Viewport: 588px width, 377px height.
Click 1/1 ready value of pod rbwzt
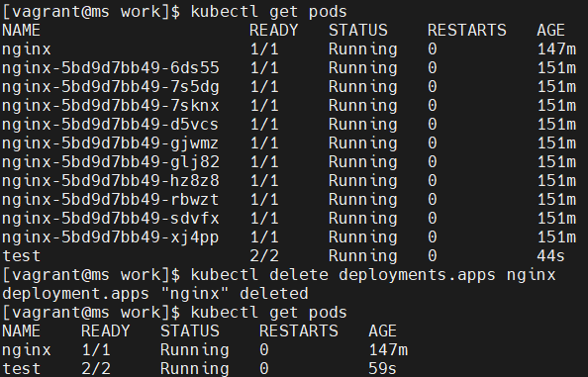(264, 200)
